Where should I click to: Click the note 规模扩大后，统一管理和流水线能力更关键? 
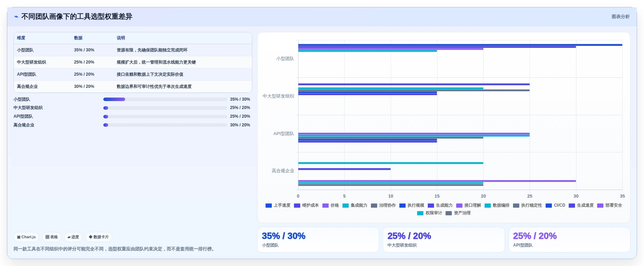(x=156, y=62)
